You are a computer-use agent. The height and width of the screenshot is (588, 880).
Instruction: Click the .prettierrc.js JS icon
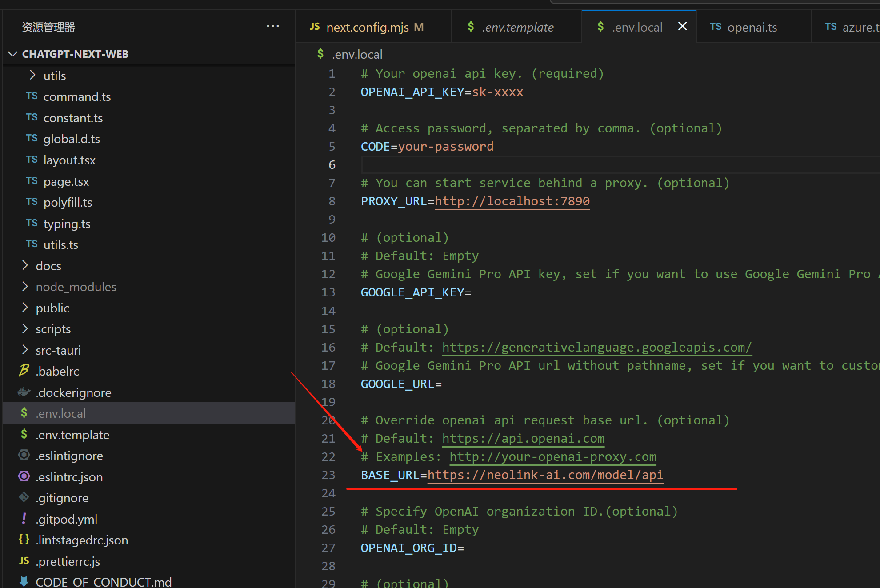point(24,561)
